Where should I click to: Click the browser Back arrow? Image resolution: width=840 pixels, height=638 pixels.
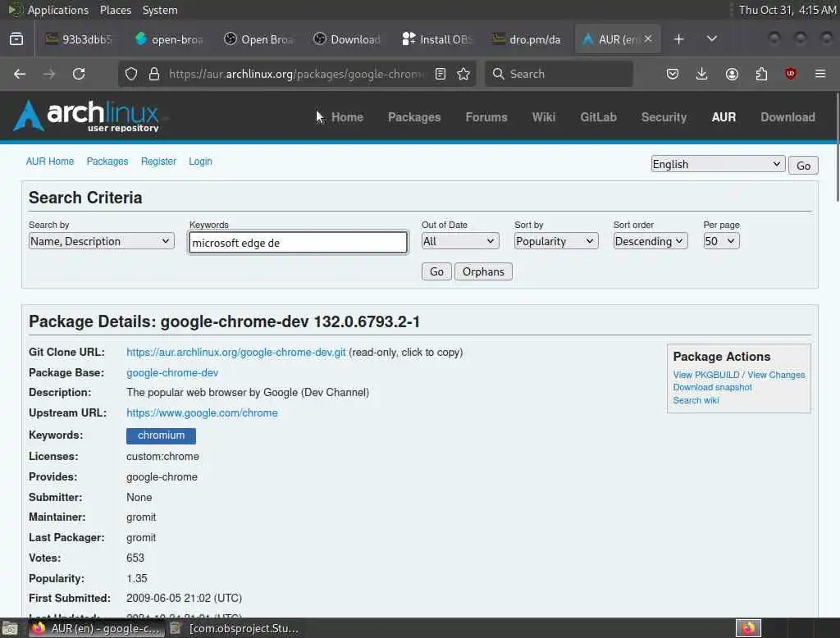tap(20, 74)
